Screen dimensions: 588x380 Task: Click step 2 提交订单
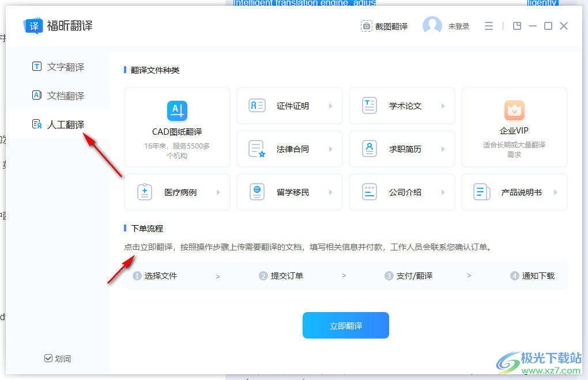coord(281,276)
